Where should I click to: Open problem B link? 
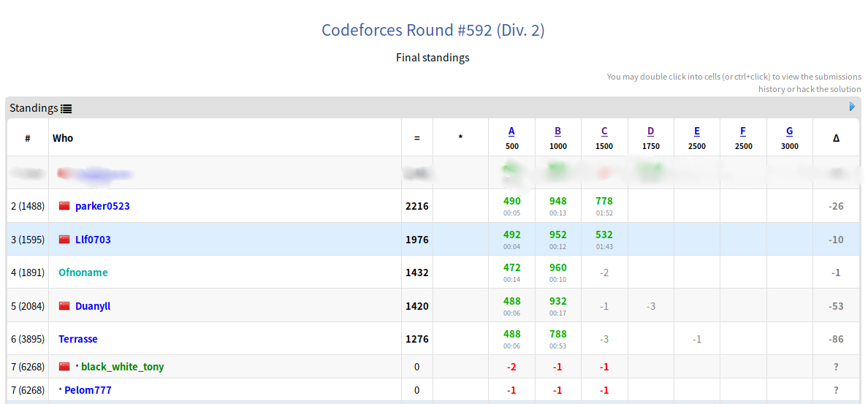point(558,132)
